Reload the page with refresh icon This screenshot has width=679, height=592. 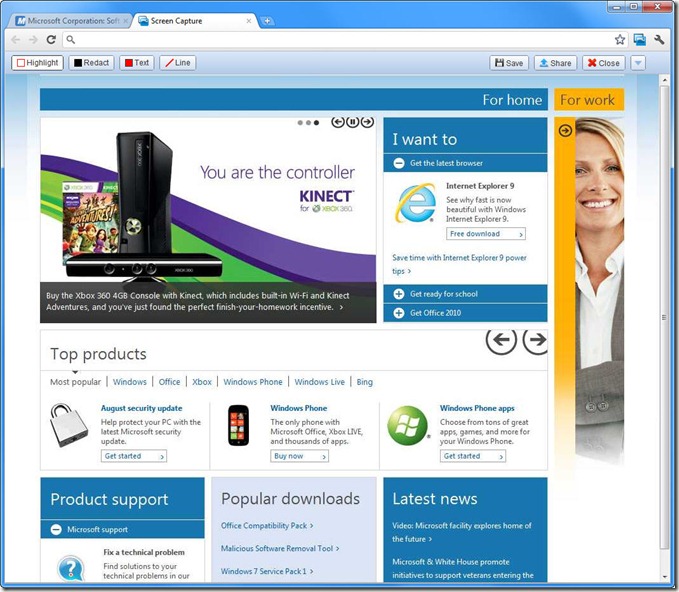(x=51, y=40)
